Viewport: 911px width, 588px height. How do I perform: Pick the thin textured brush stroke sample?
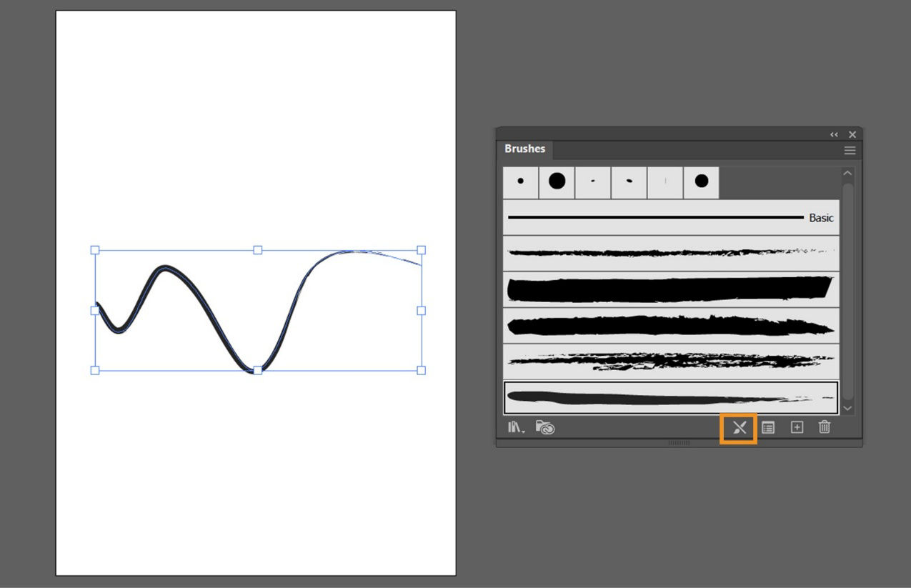coord(672,252)
